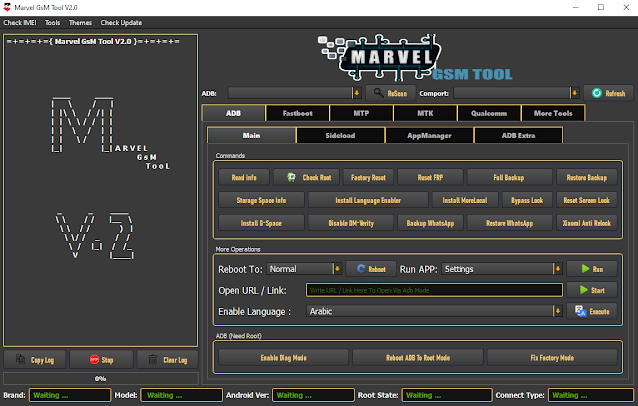
Task: Click the Read Info button
Action: (x=244, y=177)
